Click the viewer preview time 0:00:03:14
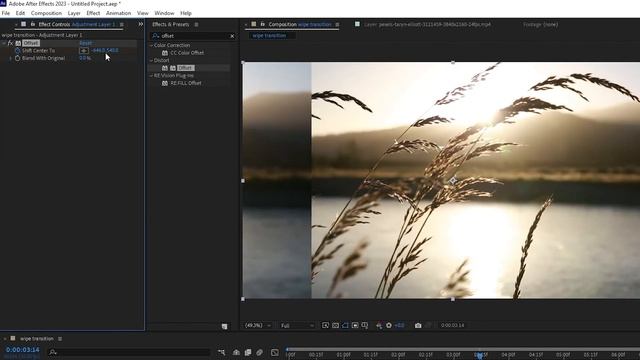The height and width of the screenshot is (360, 640). (x=452, y=325)
